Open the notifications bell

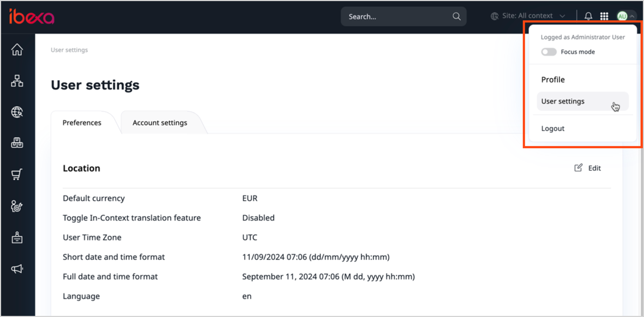tap(588, 16)
